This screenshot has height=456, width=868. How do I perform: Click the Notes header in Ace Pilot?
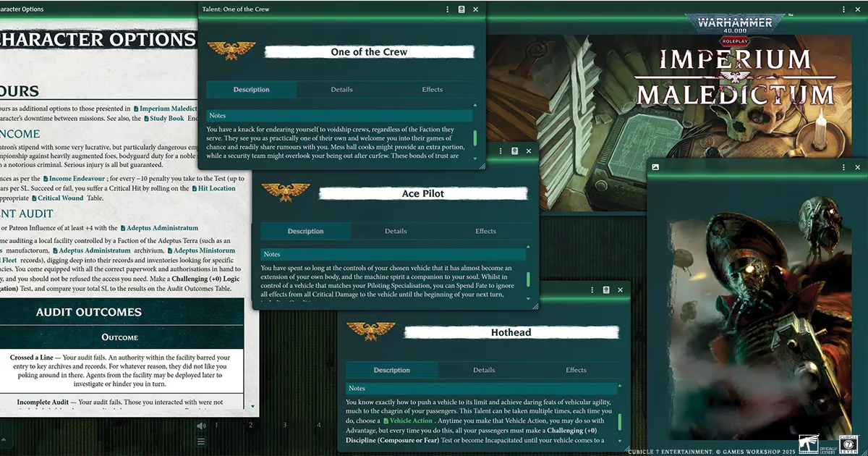(x=393, y=255)
